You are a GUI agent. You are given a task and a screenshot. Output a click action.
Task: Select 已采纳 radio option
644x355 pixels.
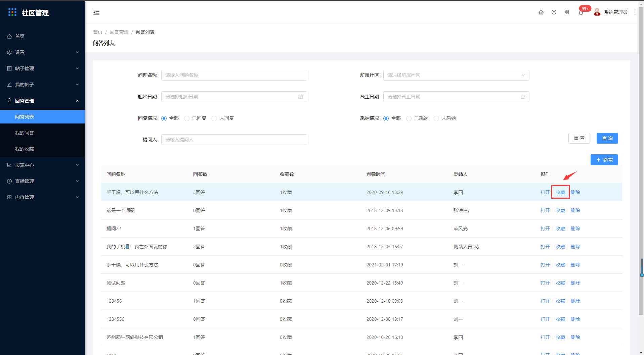pyautogui.click(x=409, y=118)
